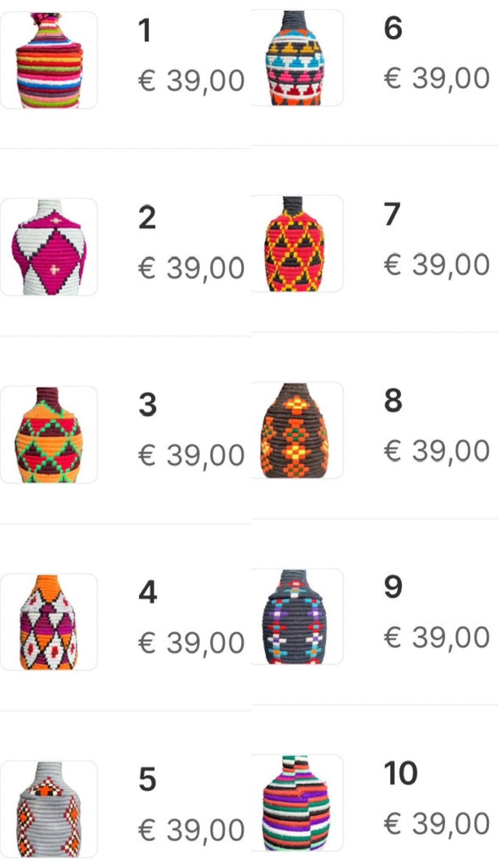This screenshot has width=498, height=868.
Task: View the brown basket with orange flowers 8
Action: (x=297, y=430)
